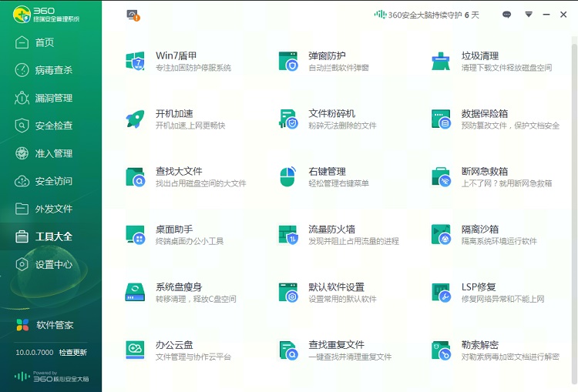The width and height of the screenshot is (578, 392).
Task: Launch the 弹窗防护 popup blocker icon
Action: click(288, 61)
